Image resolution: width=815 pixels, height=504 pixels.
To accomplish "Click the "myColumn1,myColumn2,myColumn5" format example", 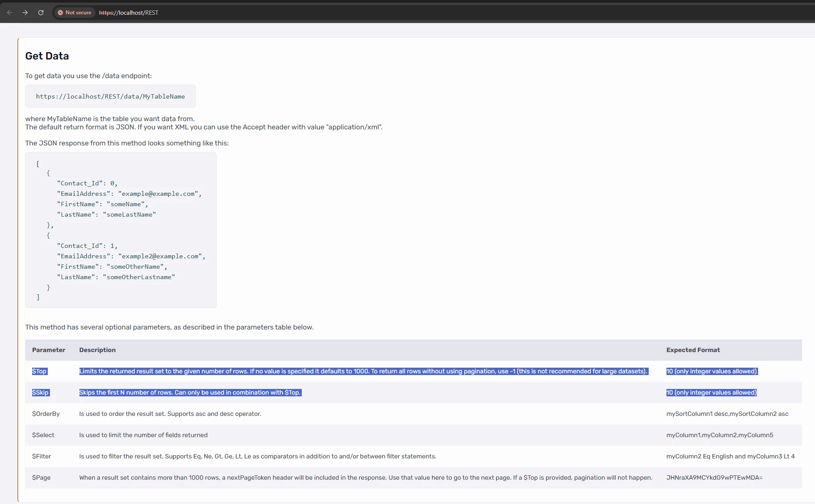I will [x=720, y=435].
